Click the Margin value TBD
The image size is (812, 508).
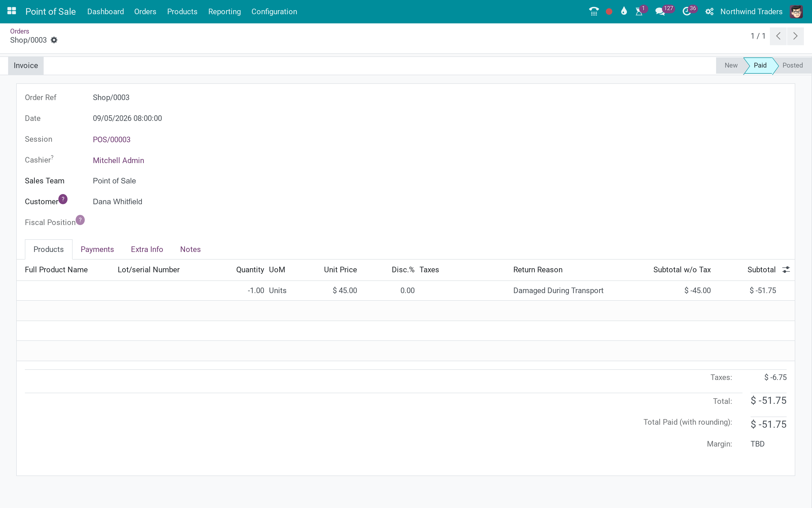[758, 444]
